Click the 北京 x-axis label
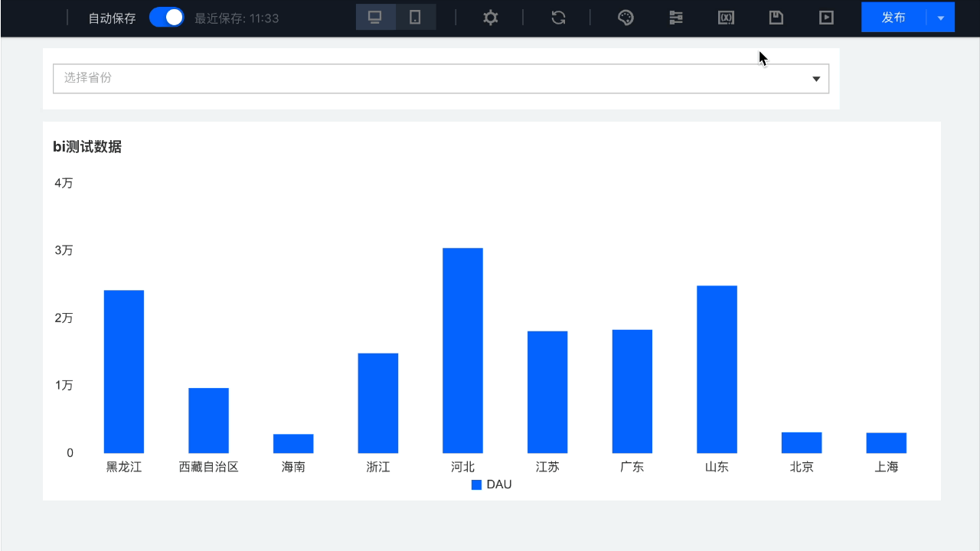980x551 pixels. (802, 466)
